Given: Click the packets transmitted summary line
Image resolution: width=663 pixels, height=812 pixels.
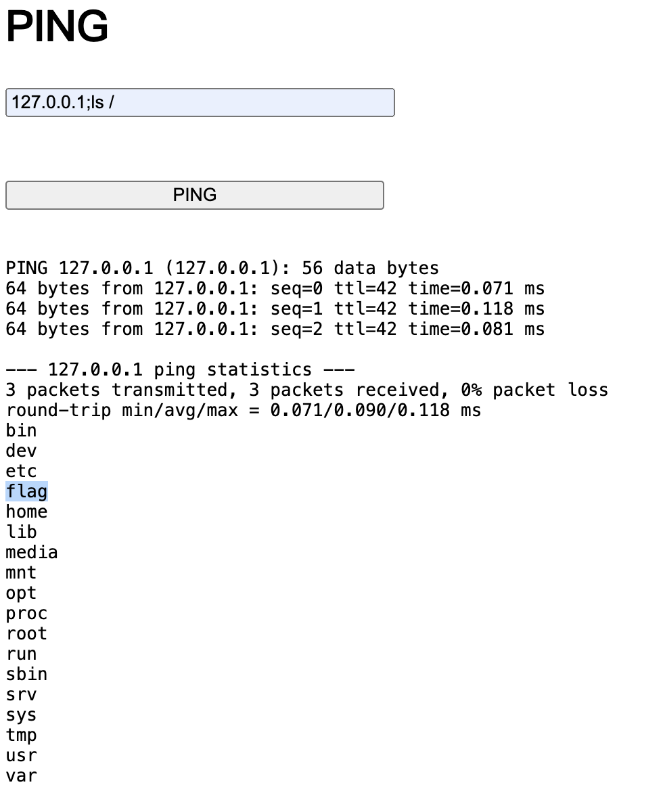Looking at the screenshot, I should 306,390.
